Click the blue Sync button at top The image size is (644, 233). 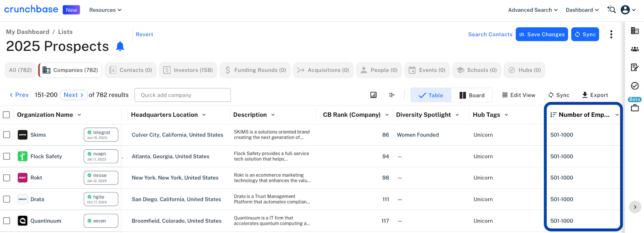point(585,34)
